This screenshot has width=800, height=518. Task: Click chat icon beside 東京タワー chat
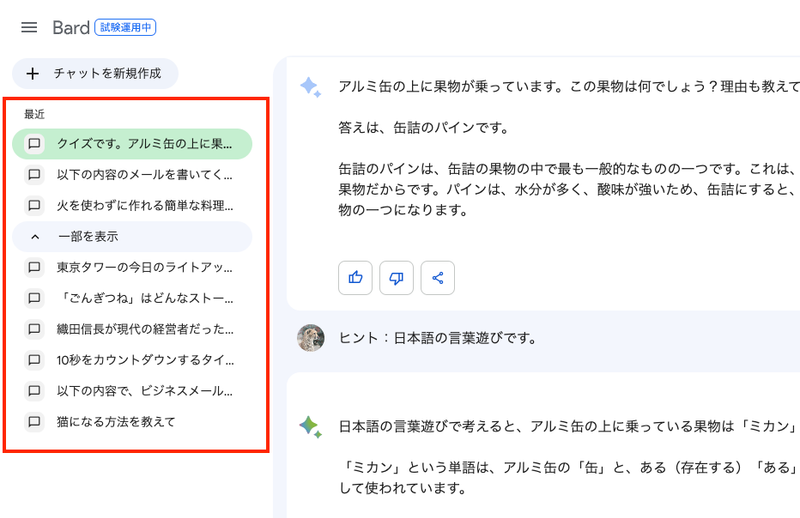pyautogui.click(x=34, y=267)
